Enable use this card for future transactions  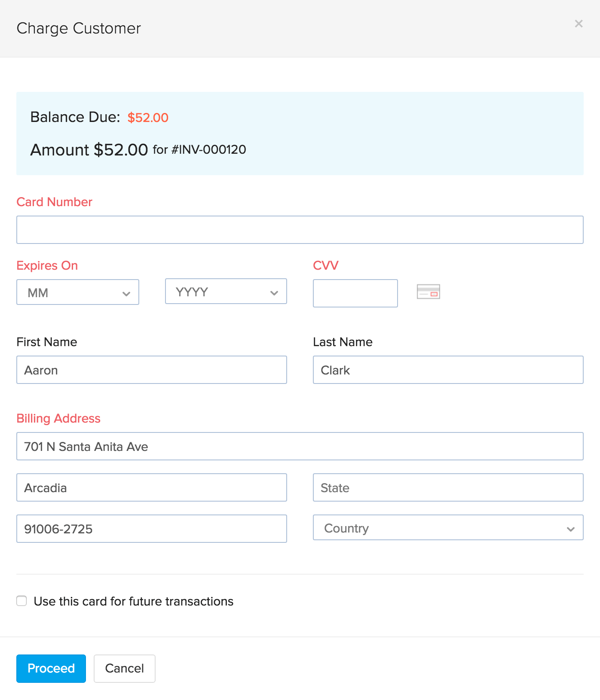click(x=21, y=601)
